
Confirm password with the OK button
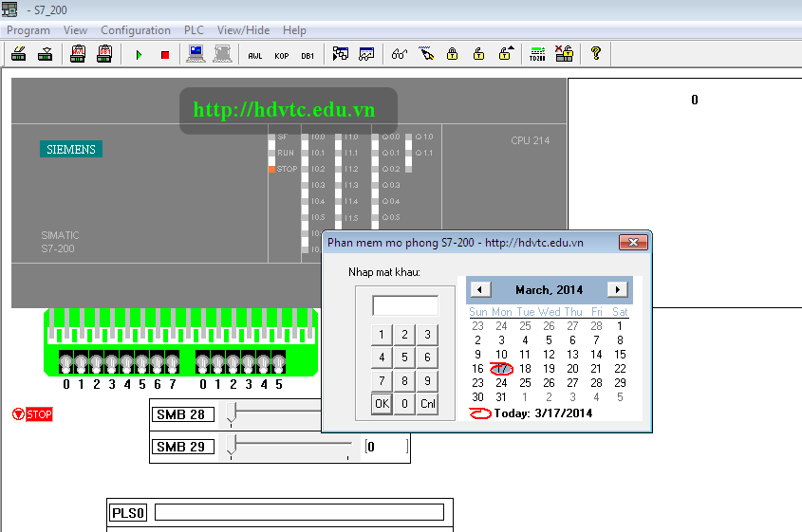point(382,404)
